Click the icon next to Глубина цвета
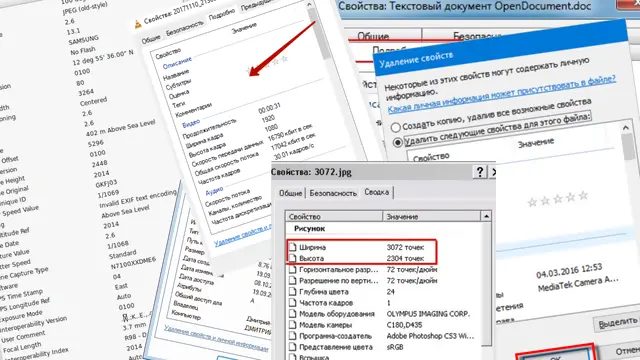This screenshot has height=360, width=640. [x=292, y=291]
